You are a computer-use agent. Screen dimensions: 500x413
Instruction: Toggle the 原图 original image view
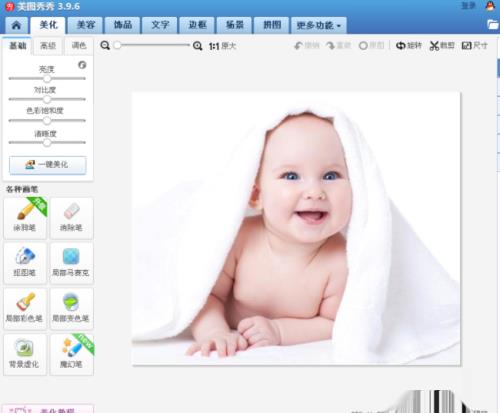371,45
